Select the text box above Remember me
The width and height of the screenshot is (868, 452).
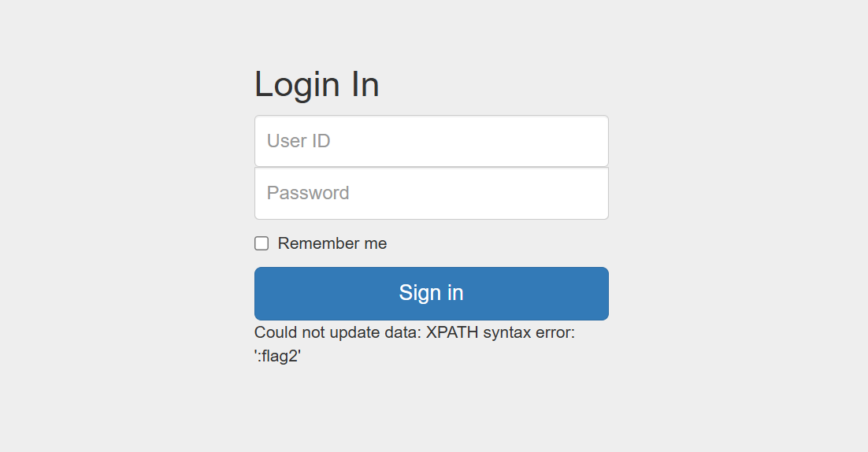(x=431, y=193)
